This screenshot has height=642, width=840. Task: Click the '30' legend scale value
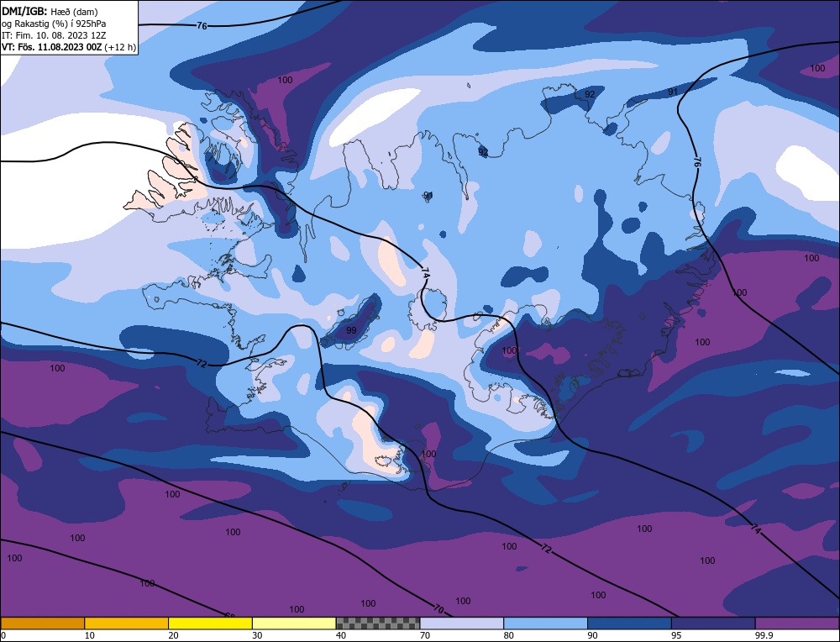coord(257,635)
